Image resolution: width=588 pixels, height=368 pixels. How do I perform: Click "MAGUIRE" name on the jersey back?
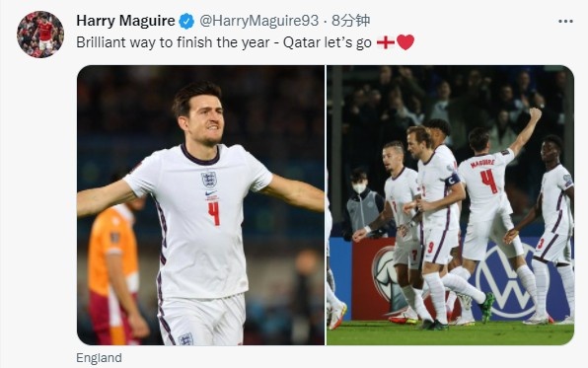pyautogui.click(x=482, y=163)
